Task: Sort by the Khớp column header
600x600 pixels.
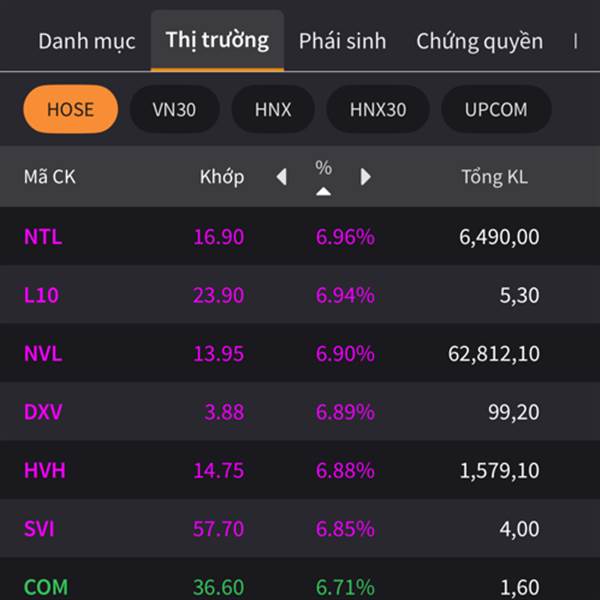Action: [x=222, y=177]
